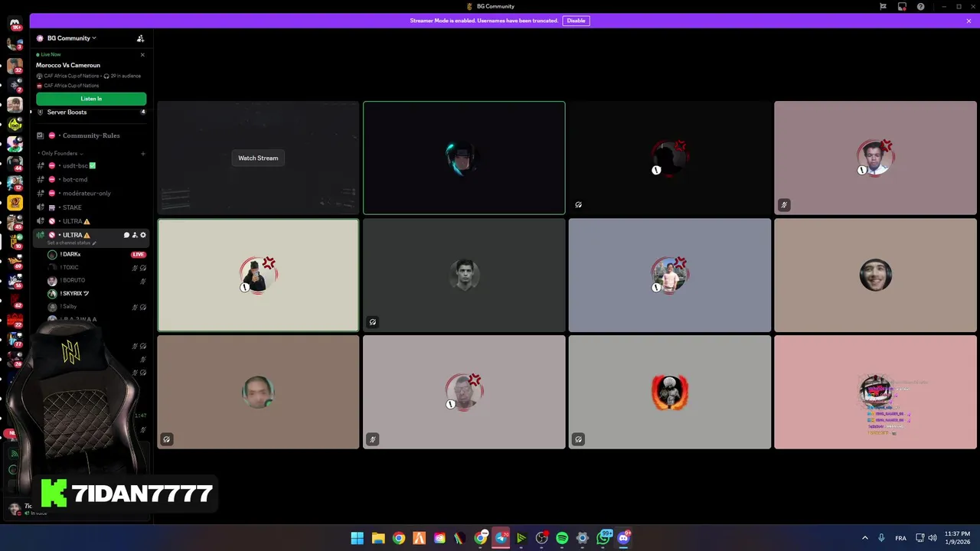Viewport: 980px width, 551px height.
Task: Open settings gear of active ULTRA channel
Action: [x=143, y=235]
